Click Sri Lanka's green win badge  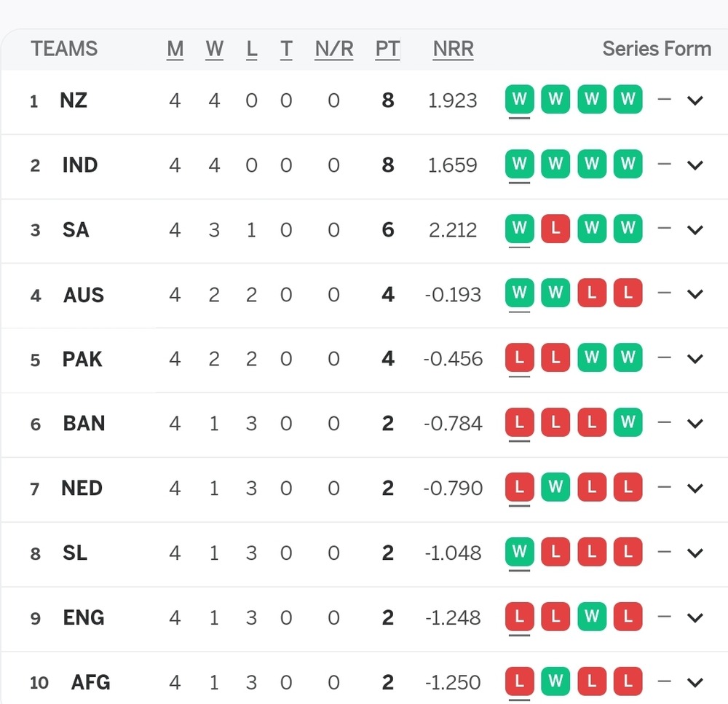point(519,552)
